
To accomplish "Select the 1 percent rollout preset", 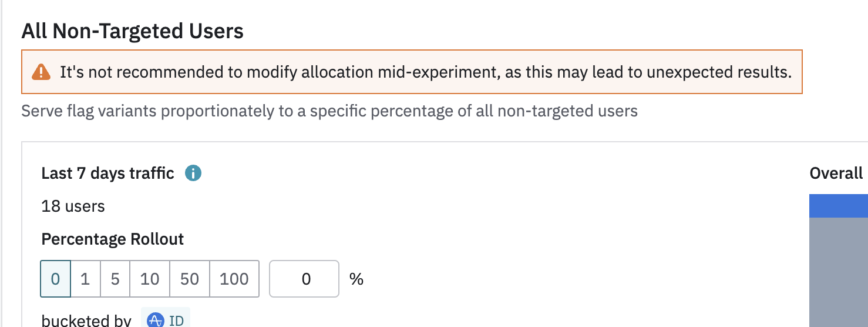I will click(x=85, y=279).
